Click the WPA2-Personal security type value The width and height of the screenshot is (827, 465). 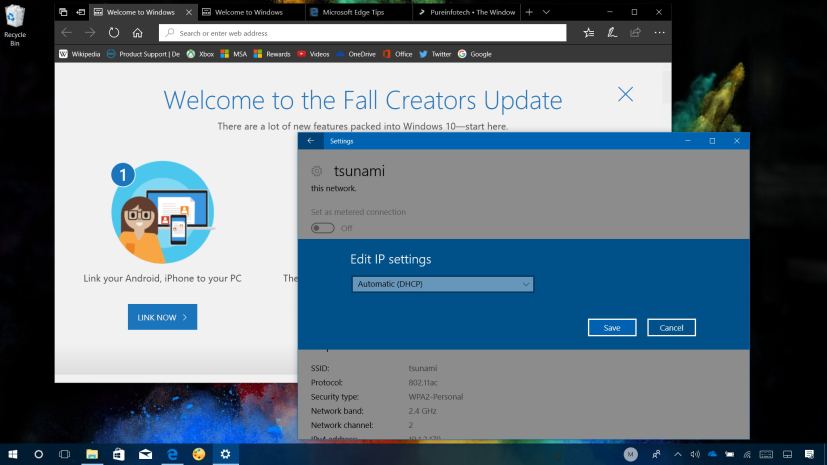point(436,396)
